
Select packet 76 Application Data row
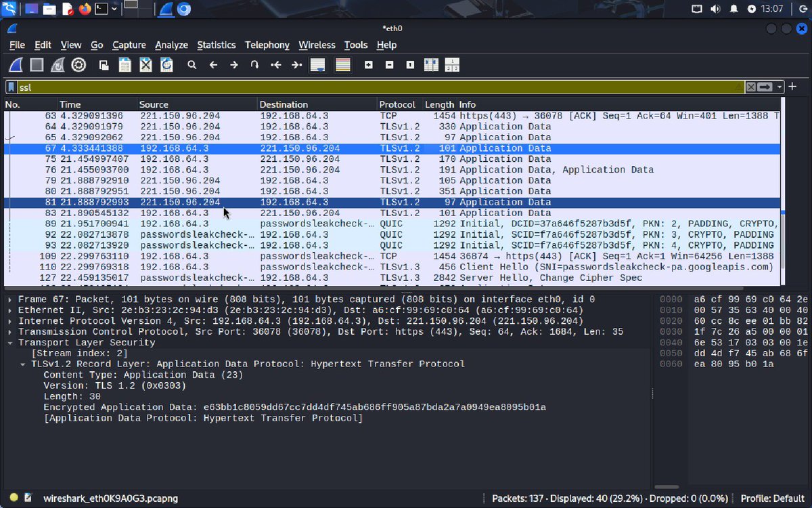tap(392, 169)
